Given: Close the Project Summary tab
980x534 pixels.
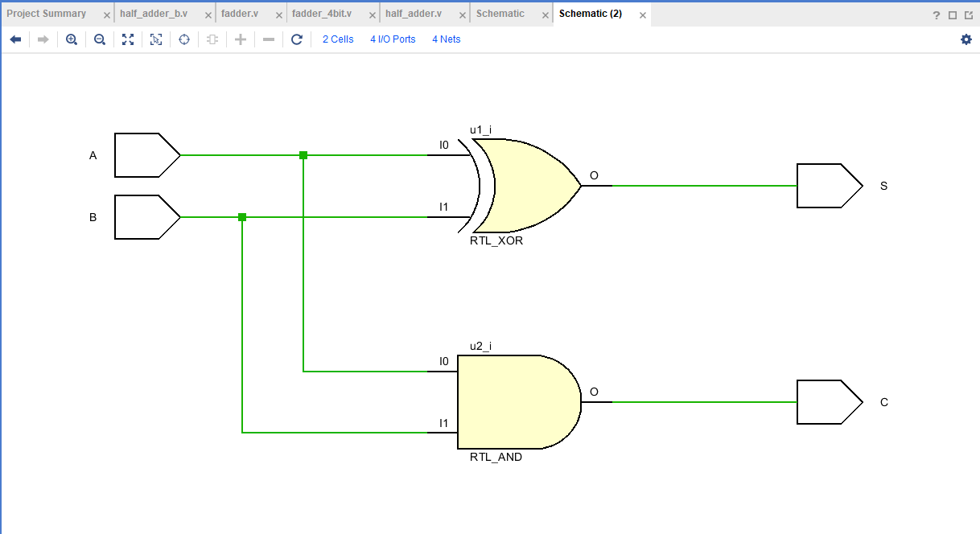Looking at the screenshot, I should (107, 15).
